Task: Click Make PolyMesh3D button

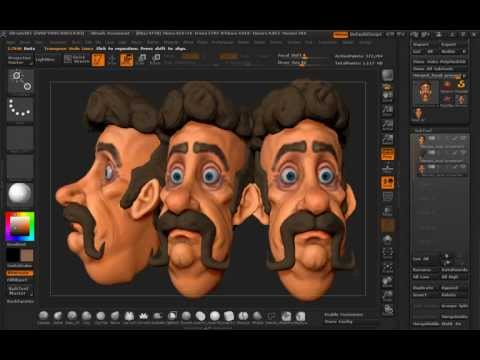Action: coord(440,62)
